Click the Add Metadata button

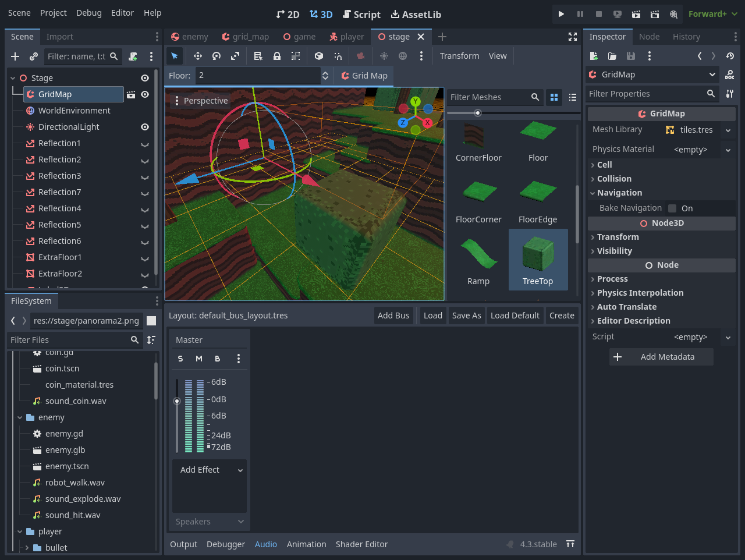tap(661, 357)
